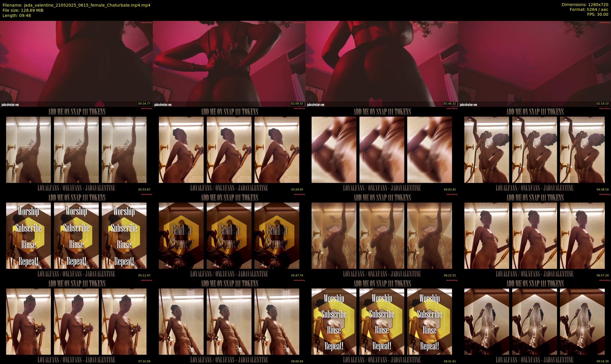Click the 07:32.06 timestamp label

(144, 361)
